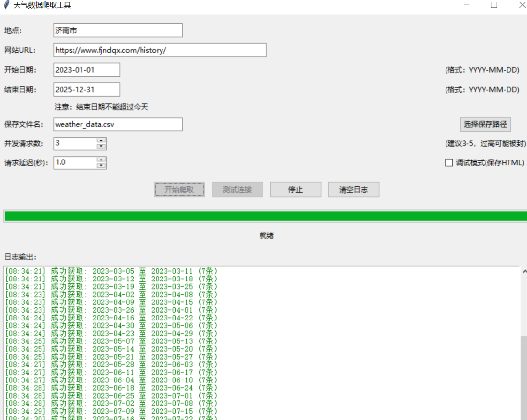Click log line 2023-04-23 至 2023-04-29

(111, 333)
